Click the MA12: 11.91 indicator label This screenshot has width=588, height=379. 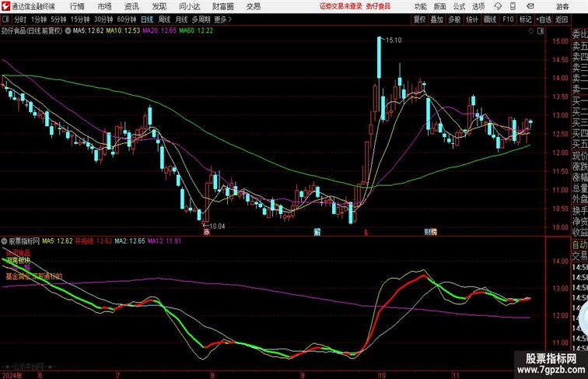click(x=165, y=241)
